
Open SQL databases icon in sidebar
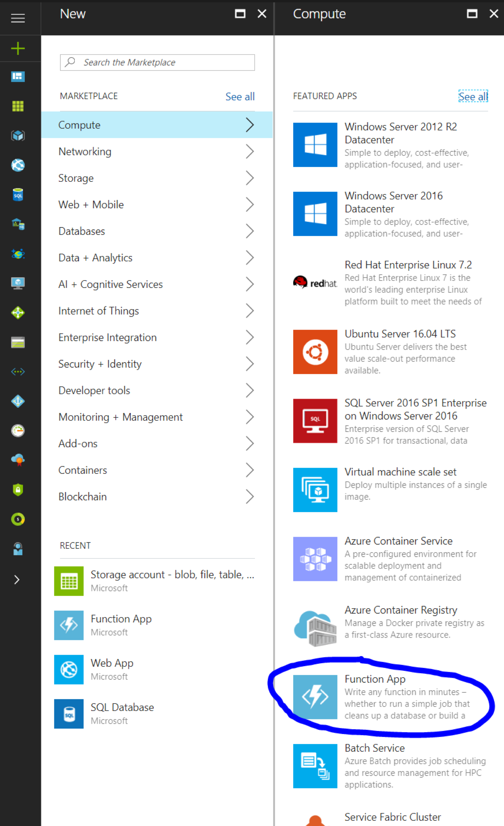pos(18,194)
